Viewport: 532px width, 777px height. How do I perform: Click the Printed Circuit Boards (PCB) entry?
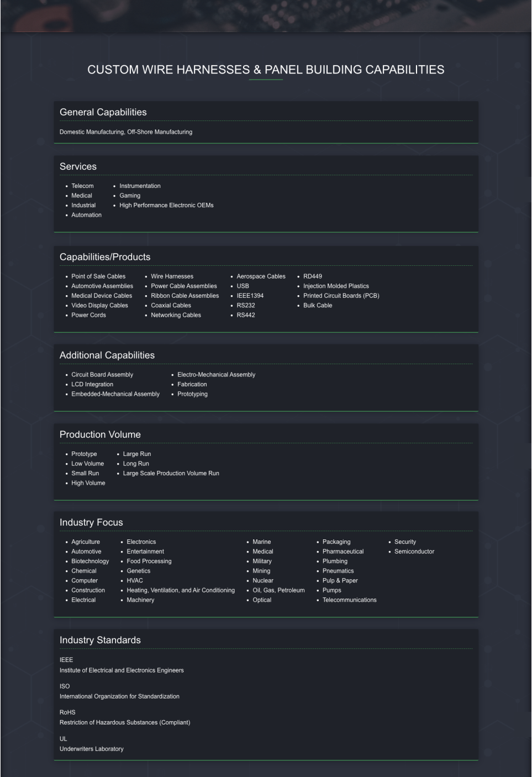[341, 296]
